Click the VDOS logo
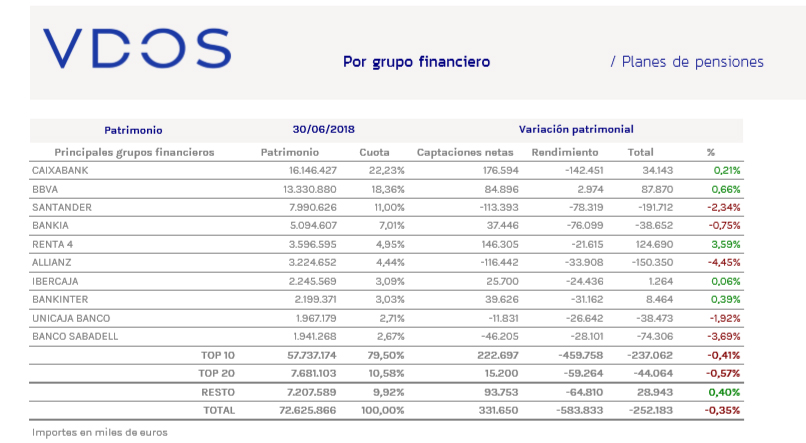The width and height of the screenshot is (806, 443). pyautogui.click(x=137, y=49)
